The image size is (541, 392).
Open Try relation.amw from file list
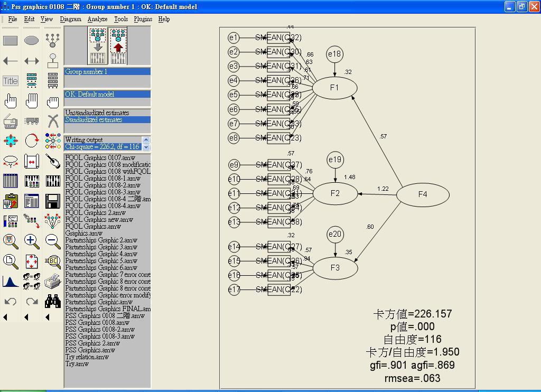pyautogui.click(x=87, y=357)
